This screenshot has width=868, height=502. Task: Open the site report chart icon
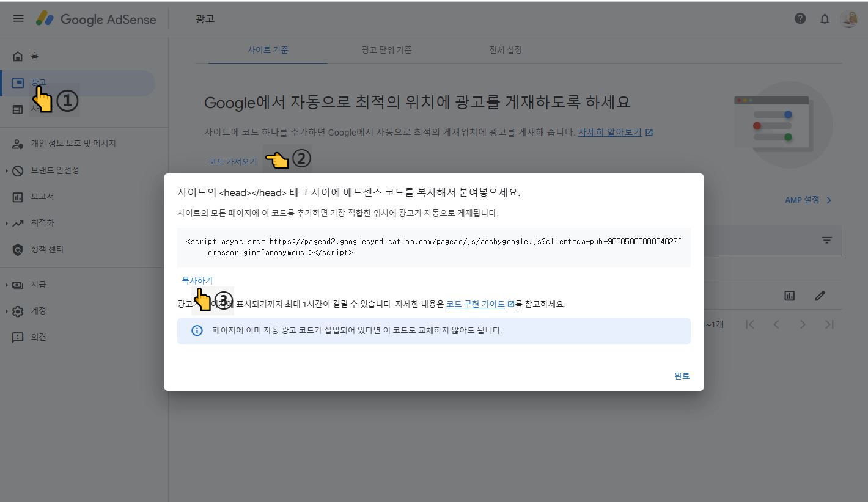(x=789, y=296)
